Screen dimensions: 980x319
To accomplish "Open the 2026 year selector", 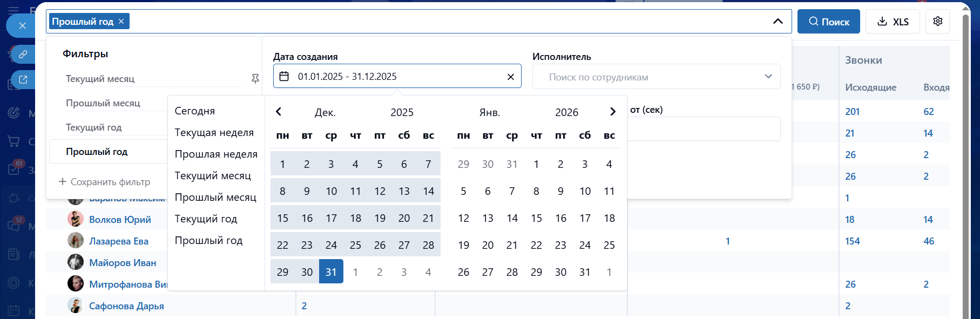I will 566,112.
